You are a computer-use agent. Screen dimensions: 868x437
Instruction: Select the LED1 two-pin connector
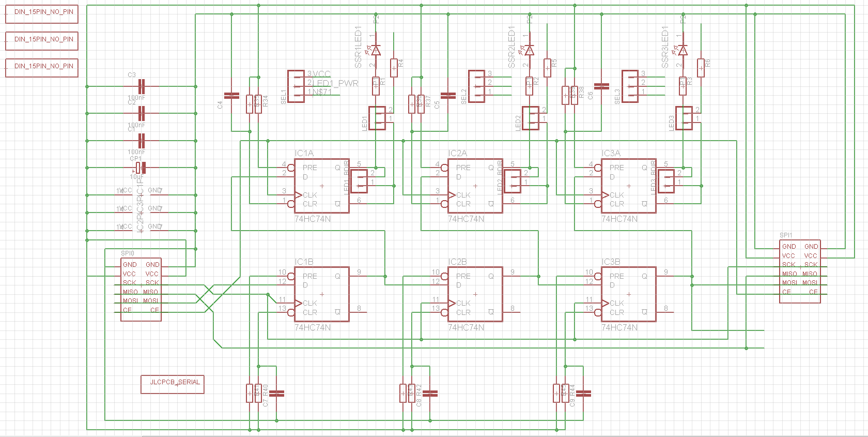tap(377, 118)
